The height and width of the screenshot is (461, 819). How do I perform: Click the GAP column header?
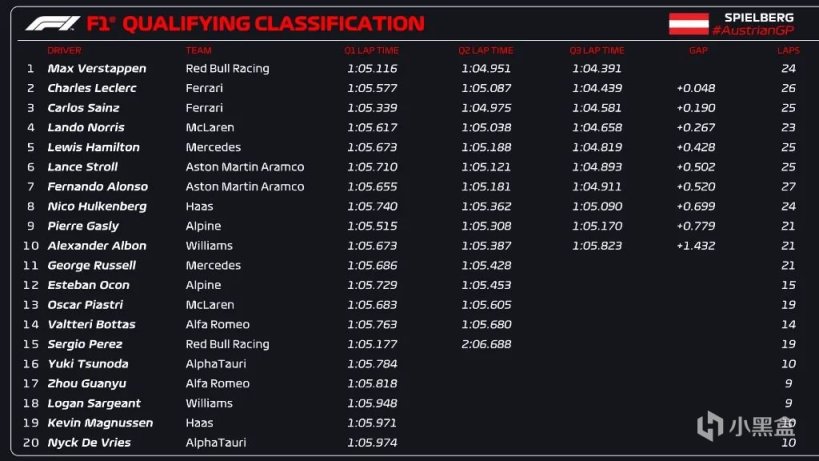697,50
